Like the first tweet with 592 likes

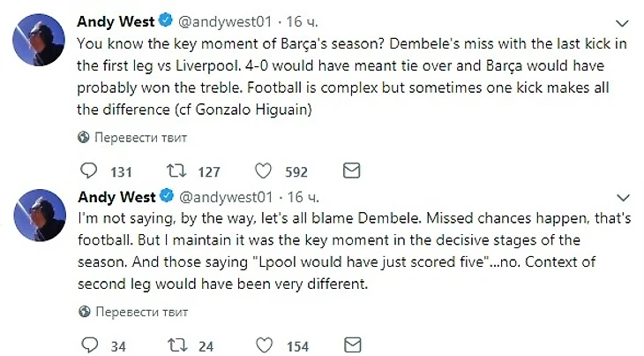tap(262, 170)
